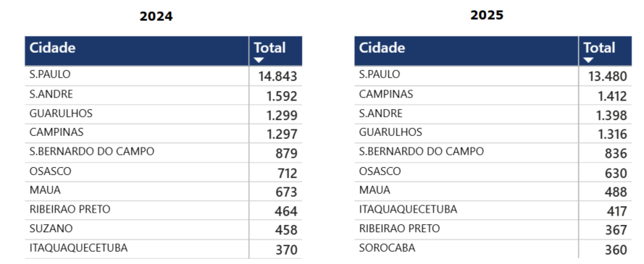Click the sort arrow under the 2024 Total header

coord(259,60)
